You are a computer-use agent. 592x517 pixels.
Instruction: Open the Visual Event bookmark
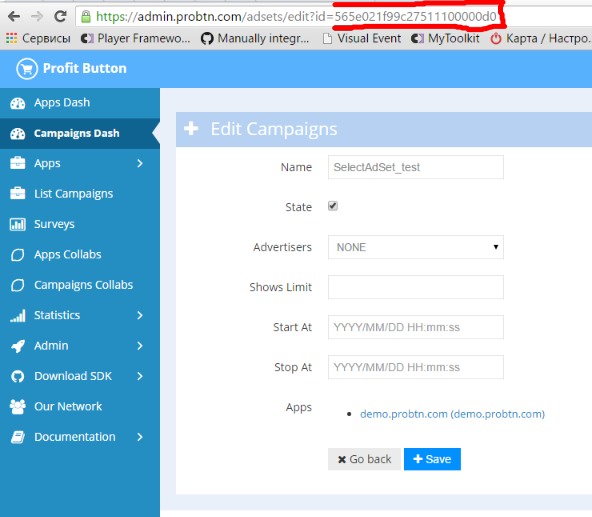tap(362, 38)
